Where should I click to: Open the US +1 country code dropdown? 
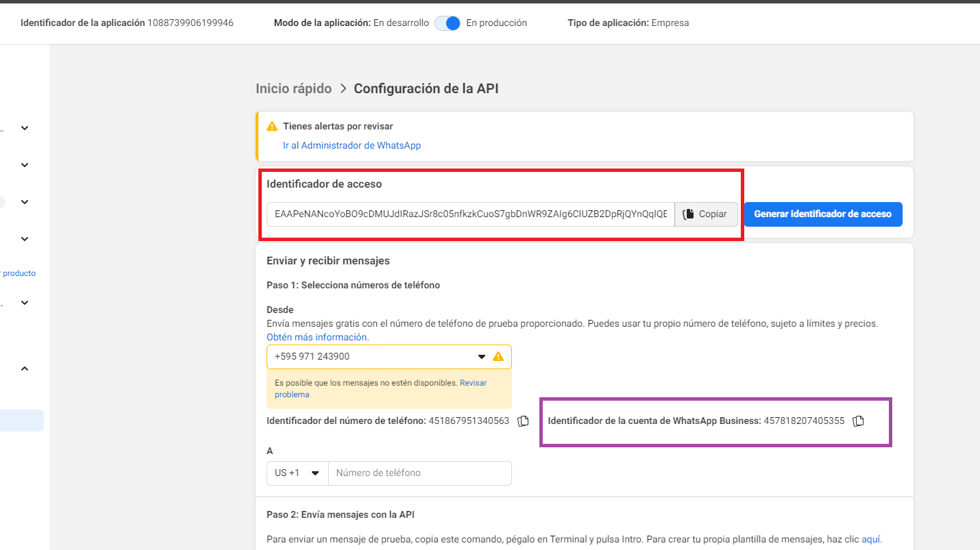[x=297, y=473]
